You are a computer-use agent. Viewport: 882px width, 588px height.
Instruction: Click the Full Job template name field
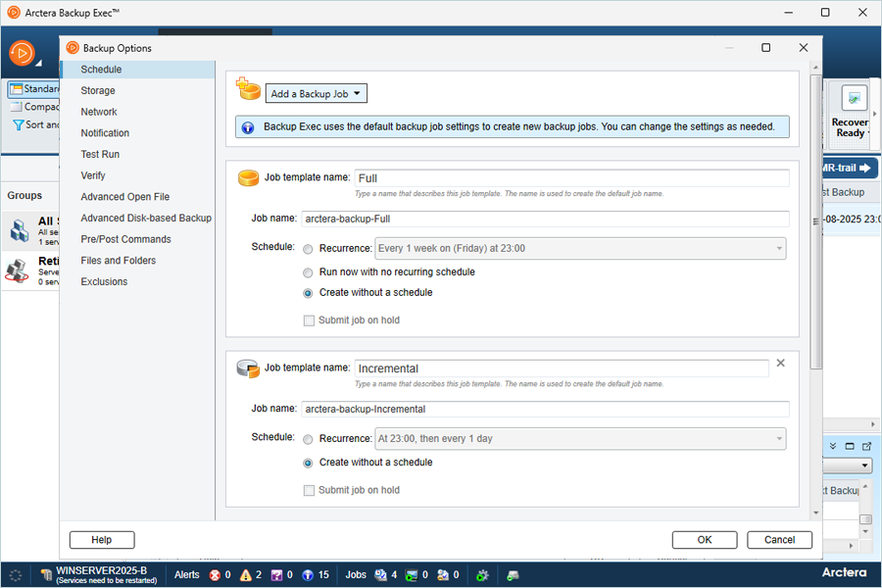point(571,178)
